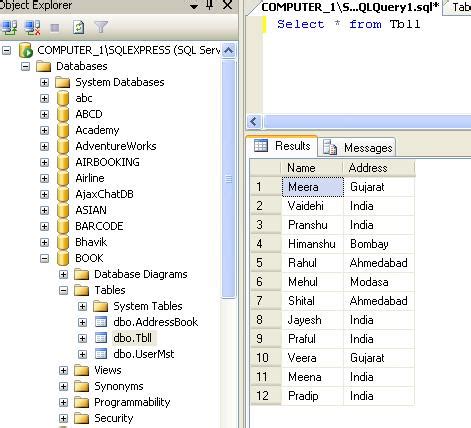Screen dimensions: 471x428
Task: Select result row number 1 header
Action: pos(266,187)
